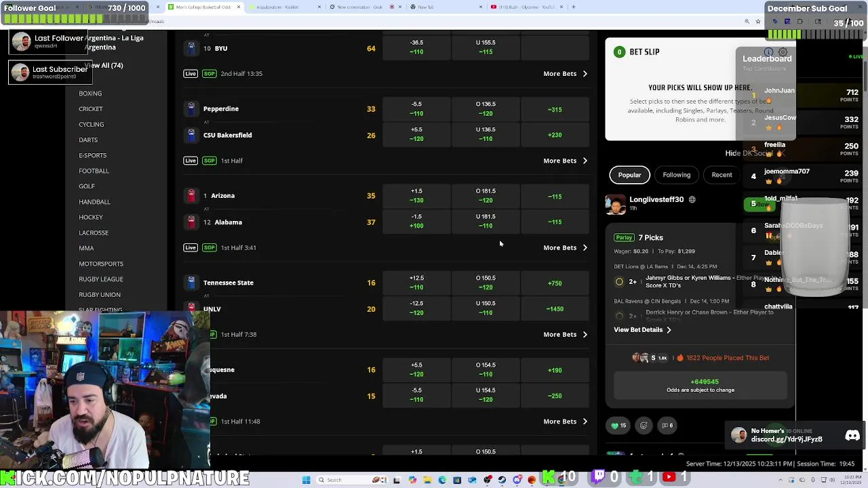Open Rugby Union in sports sidebar
Screen dimensions: 868x488
[x=100, y=295]
